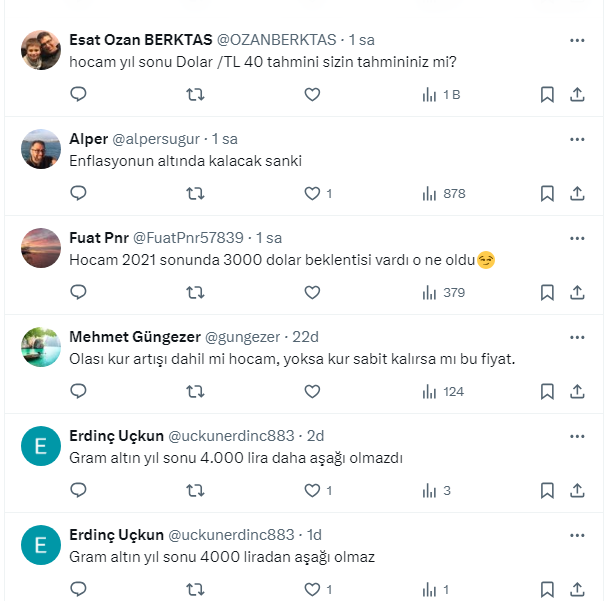Open more options on Mehmet Güngezer's tweet
The width and height of the screenshot is (613, 601).
pos(577,337)
